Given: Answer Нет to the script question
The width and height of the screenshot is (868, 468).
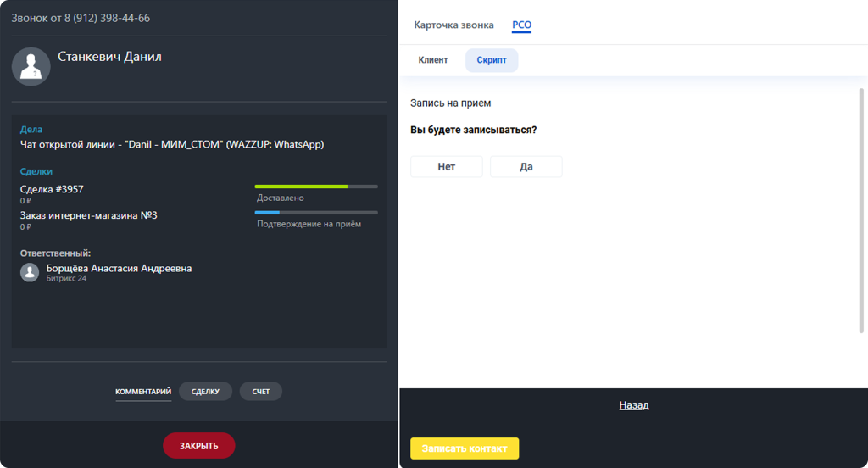Looking at the screenshot, I should click(x=446, y=167).
